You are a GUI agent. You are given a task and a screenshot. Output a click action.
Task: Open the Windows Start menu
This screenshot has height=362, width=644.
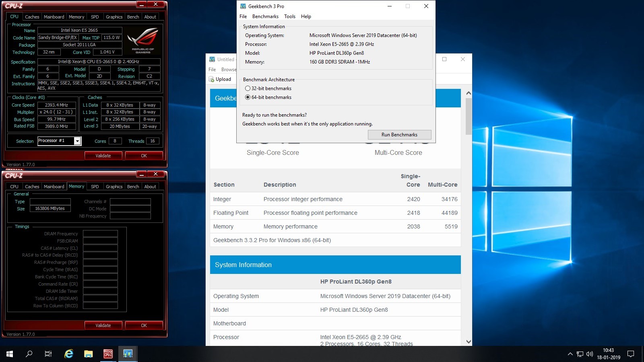click(10, 354)
